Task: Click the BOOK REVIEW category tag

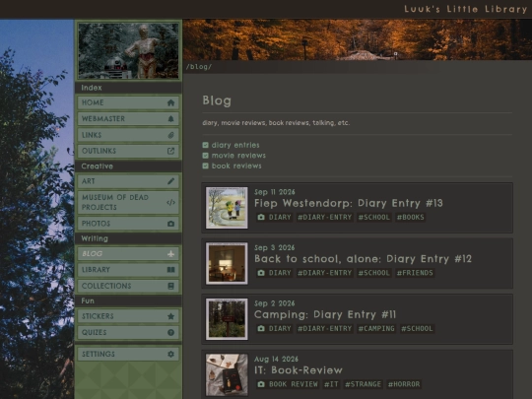Action: (x=288, y=384)
